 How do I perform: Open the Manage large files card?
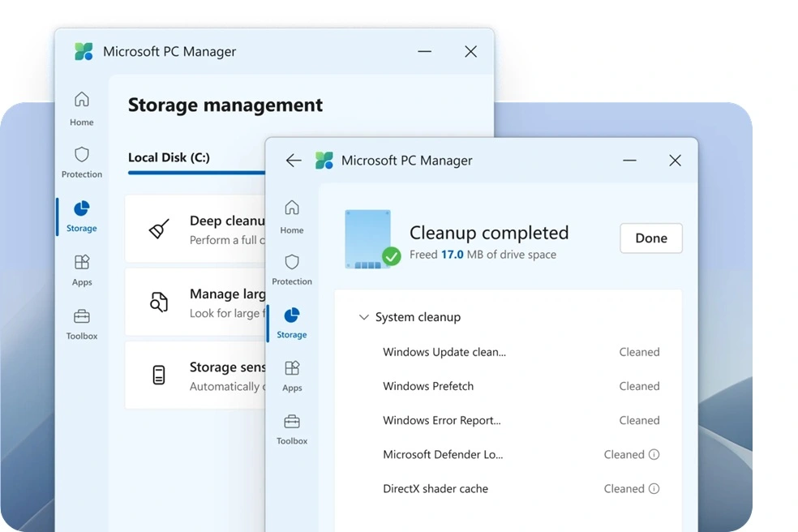click(195, 302)
